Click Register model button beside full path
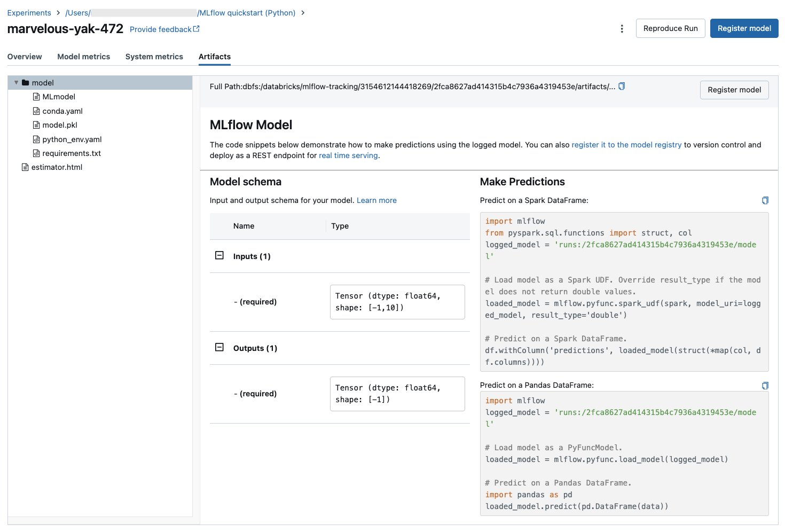 [x=734, y=90]
